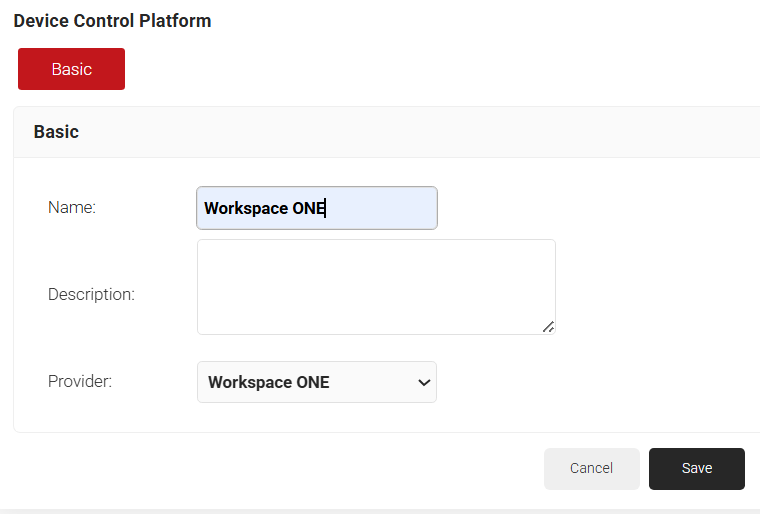Click the Description: field label

pos(91,294)
